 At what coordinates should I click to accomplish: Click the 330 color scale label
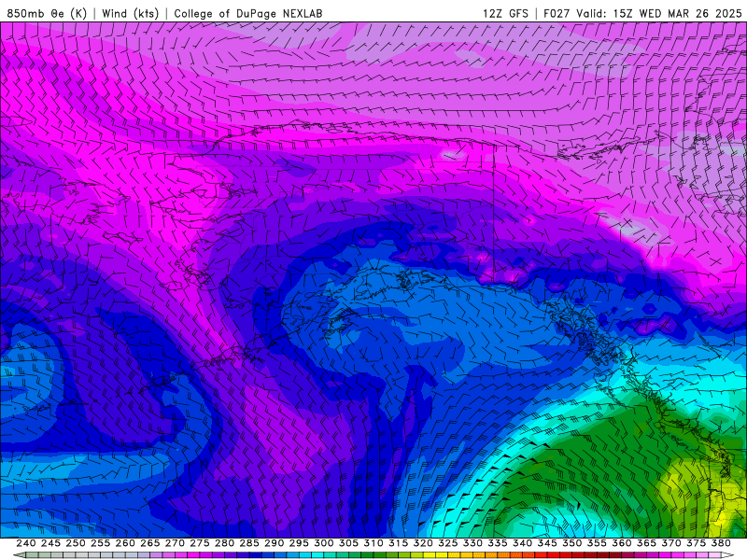click(472, 543)
